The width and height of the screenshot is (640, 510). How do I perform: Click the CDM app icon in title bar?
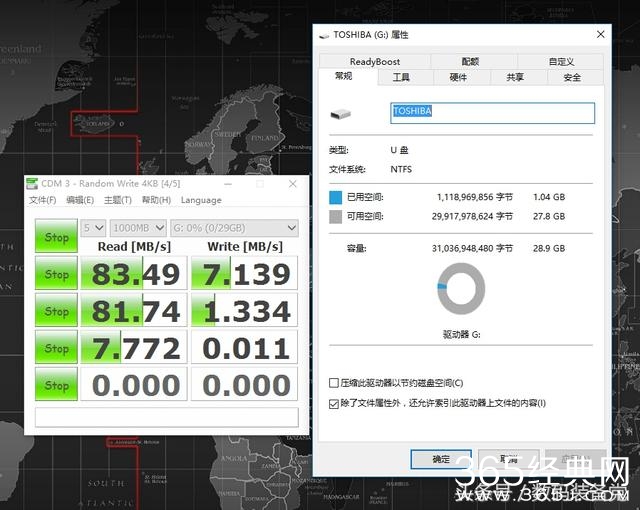(33, 184)
